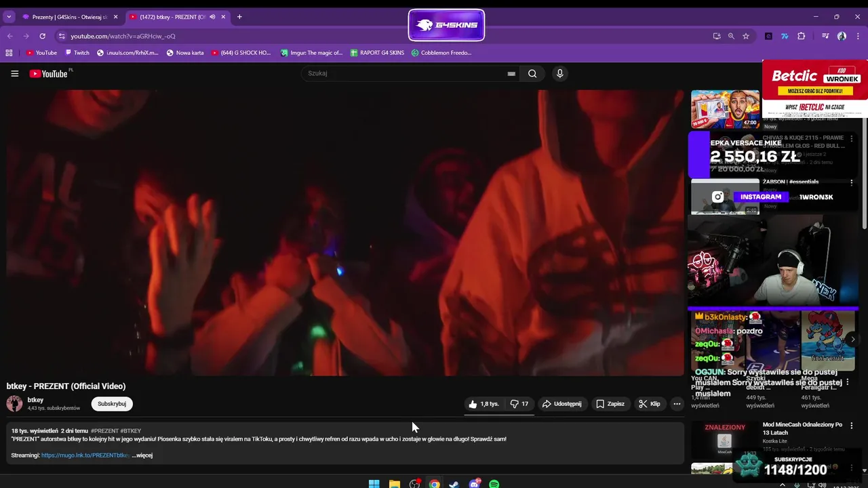The width and height of the screenshot is (868, 488).
Task: Start voice search with the microphone icon
Action: coord(559,73)
